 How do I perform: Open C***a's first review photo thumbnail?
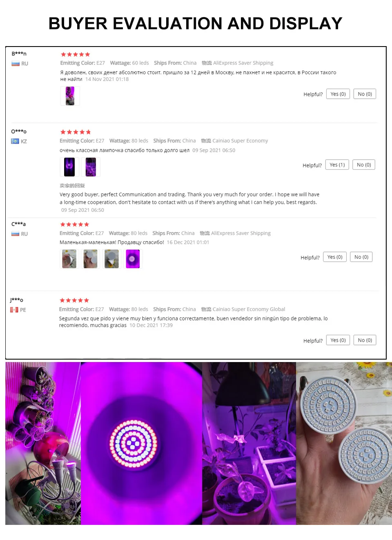pyautogui.click(x=69, y=259)
